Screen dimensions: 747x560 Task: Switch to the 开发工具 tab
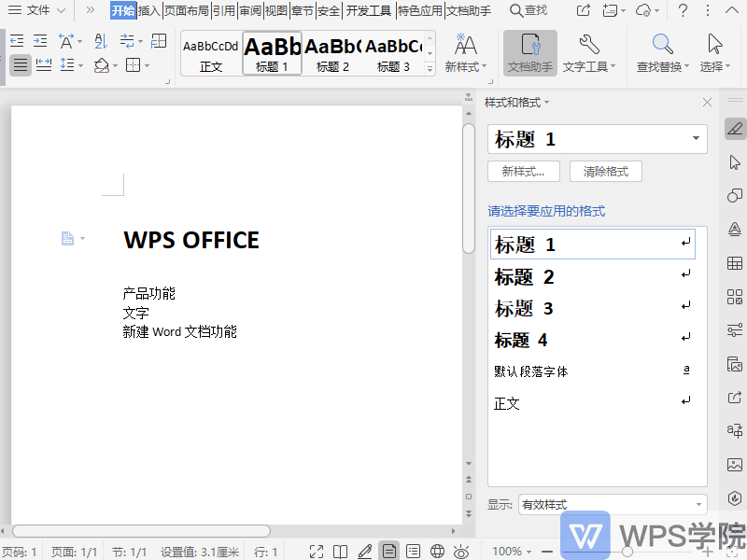coord(368,10)
